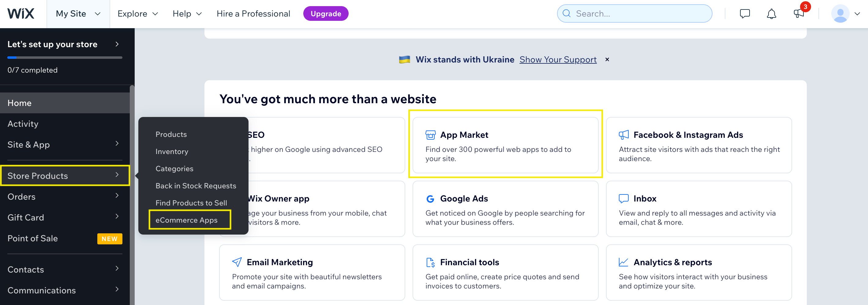This screenshot has height=305, width=868.
Task: Open eCommerce Apps in flyout menu
Action: pyautogui.click(x=187, y=220)
